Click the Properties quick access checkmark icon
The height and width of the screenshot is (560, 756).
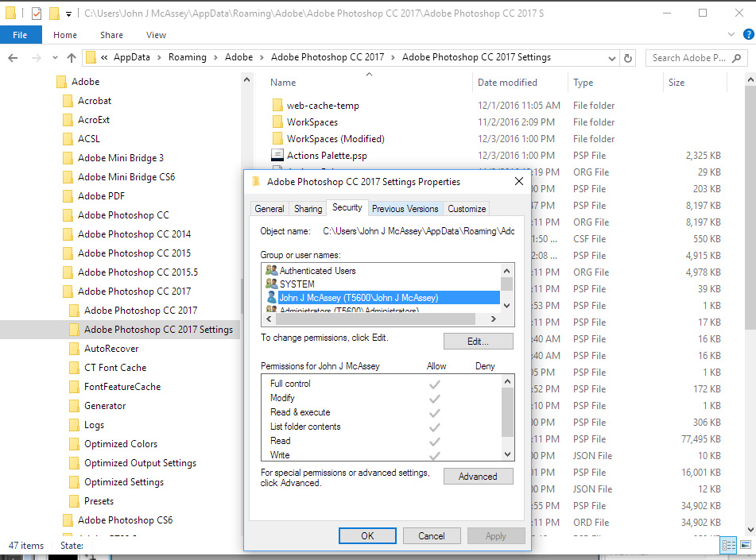[37, 14]
